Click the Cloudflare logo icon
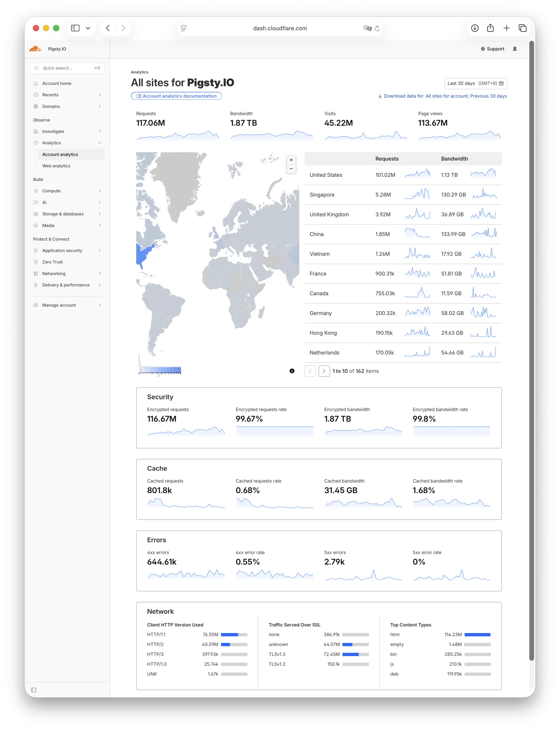The height and width of the screenshot is (730, 560). click(35, 49)
